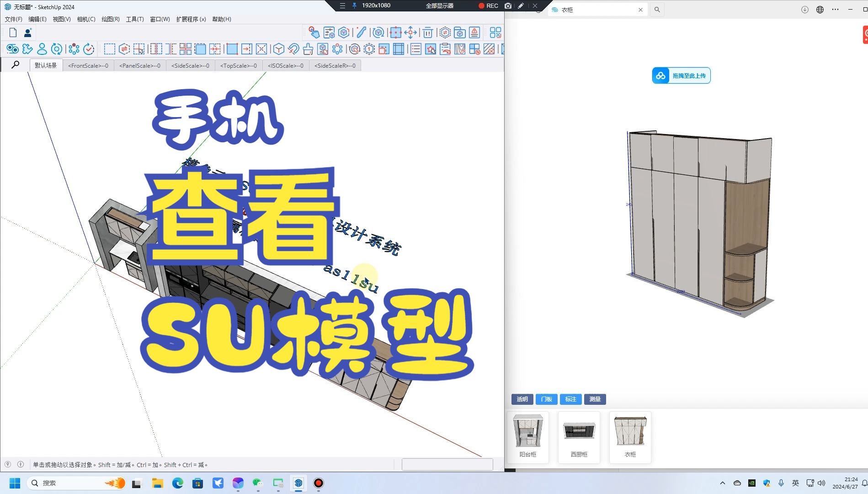This screenshot has height=494, width=868.
Task: Open the 文件(F) menu
Action: (x=13, y=19)
